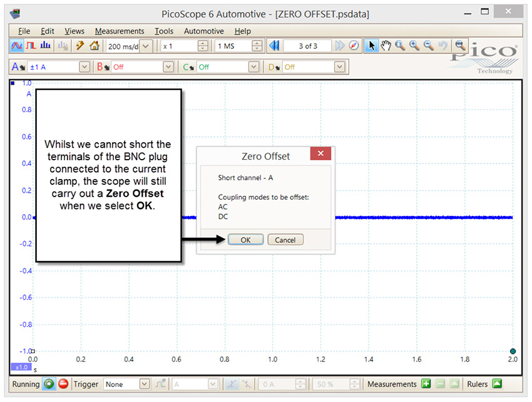Open the File menu

[24, 31]
